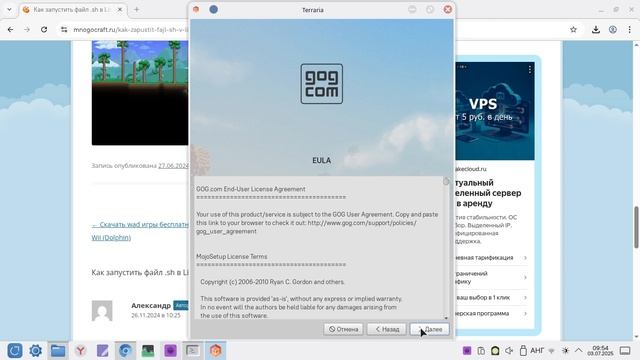
Task: Open the browser profile icon
Action: click(613, 29)
